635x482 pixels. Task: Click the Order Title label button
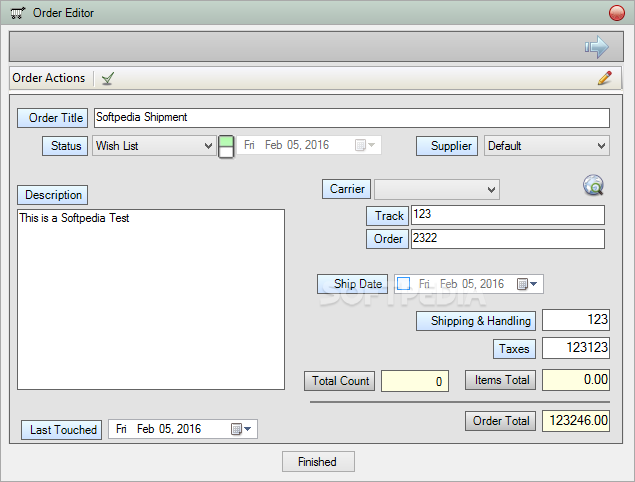coord(53,118)
